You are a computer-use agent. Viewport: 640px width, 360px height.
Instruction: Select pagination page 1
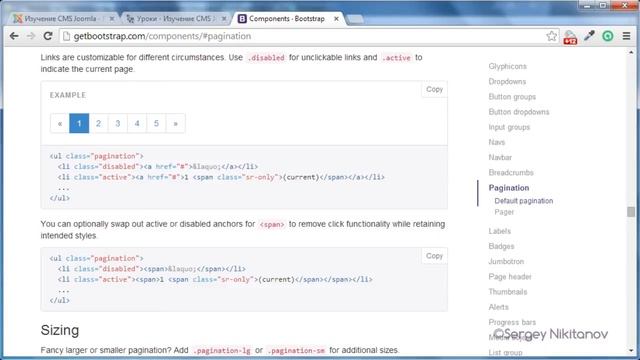(79, 123)
